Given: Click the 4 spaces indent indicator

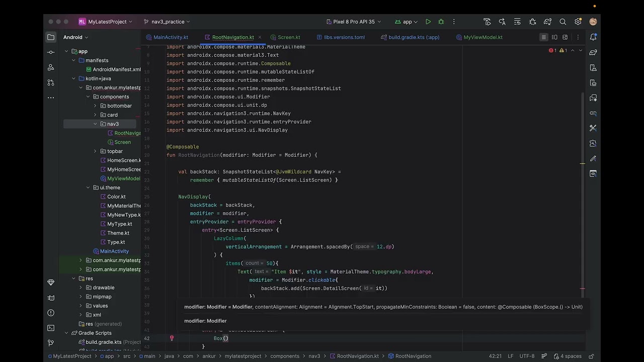Looking at the screenshot, I should [x=567, y=356].
